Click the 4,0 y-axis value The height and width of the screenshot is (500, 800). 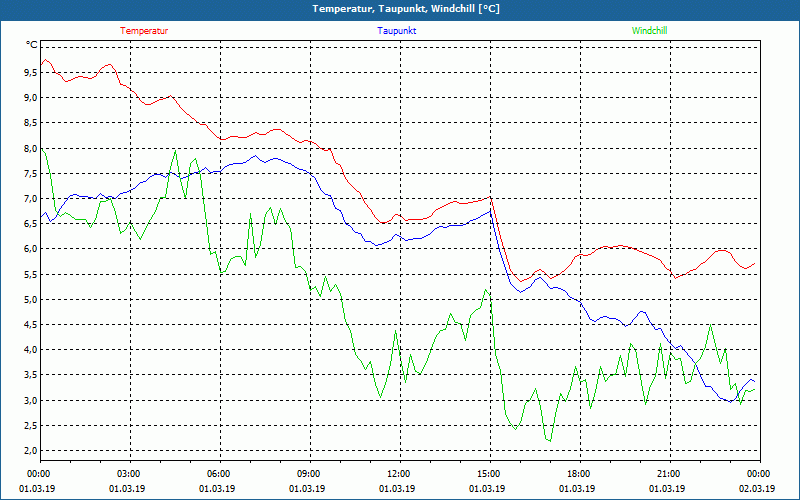pos(31,349)
